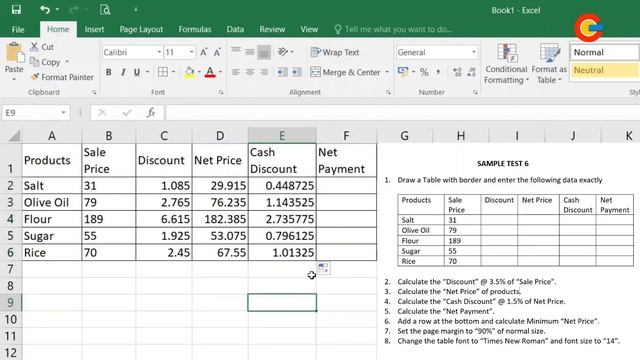Switch to the Insert tab
The image size is (640, 360).
(x=94, y=29)
